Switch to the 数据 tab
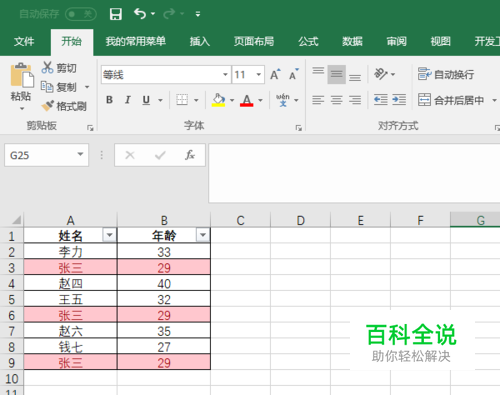Screen dimensions: 500x395 [x=352, y=41]
